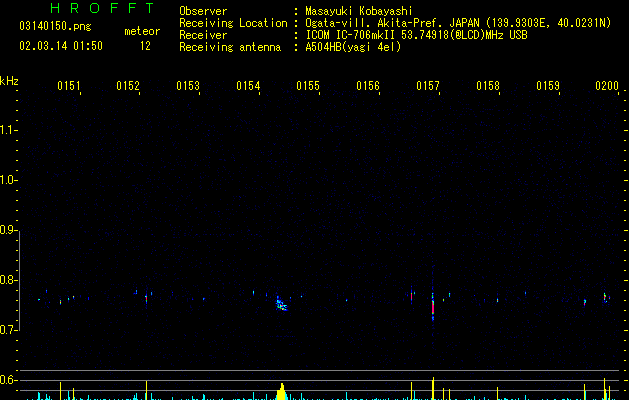The width and height of the screenshot is (629, 400).
Task: Click the 0159 time marker
Action: click(x=548, y=86)
